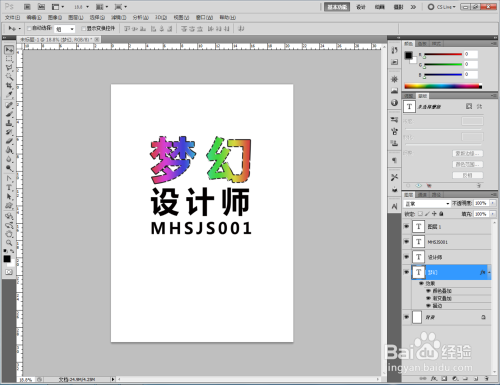Viewport: 500px width, 385px height.
Task: Click the G value input field
Action: (x=471, y=64)
